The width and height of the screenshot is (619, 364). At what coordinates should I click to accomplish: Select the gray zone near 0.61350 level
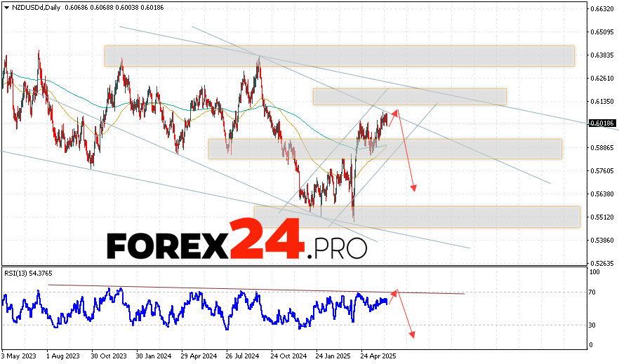point(409,97)
